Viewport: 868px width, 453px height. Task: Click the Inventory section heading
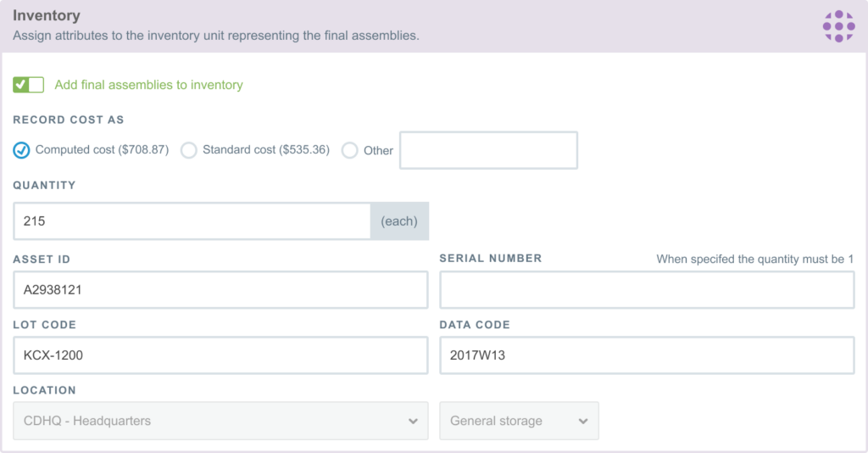47,15
